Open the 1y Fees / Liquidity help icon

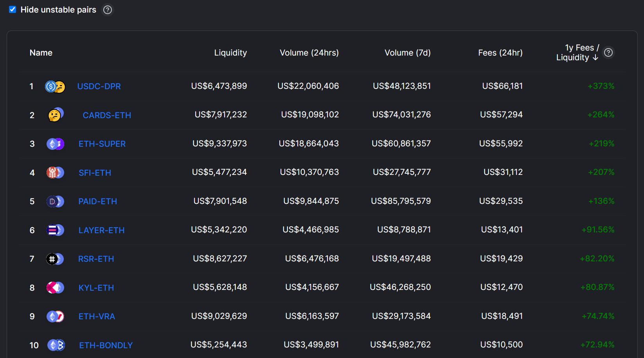click(608, 52)
